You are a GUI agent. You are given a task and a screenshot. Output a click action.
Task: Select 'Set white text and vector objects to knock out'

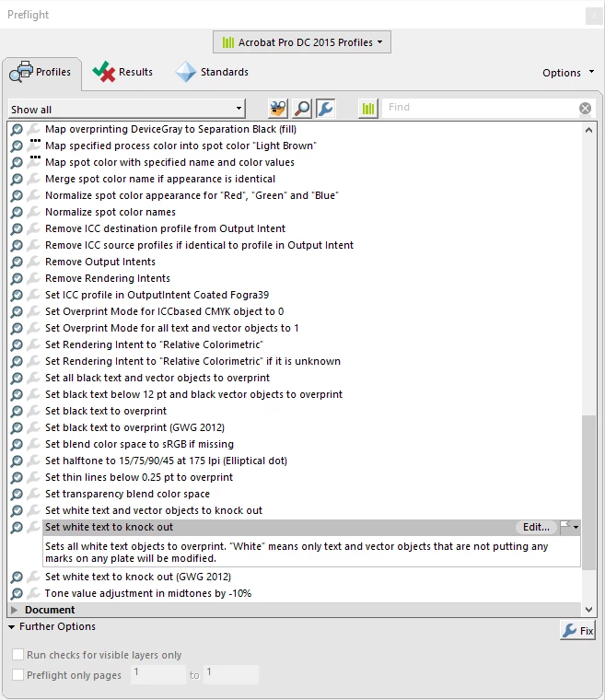[154, 510]
